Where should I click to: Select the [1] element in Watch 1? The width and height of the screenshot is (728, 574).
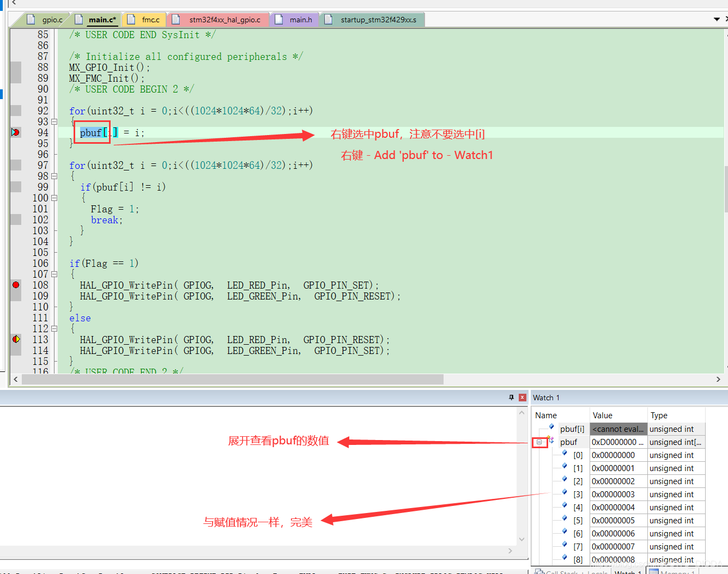(578, 468)
